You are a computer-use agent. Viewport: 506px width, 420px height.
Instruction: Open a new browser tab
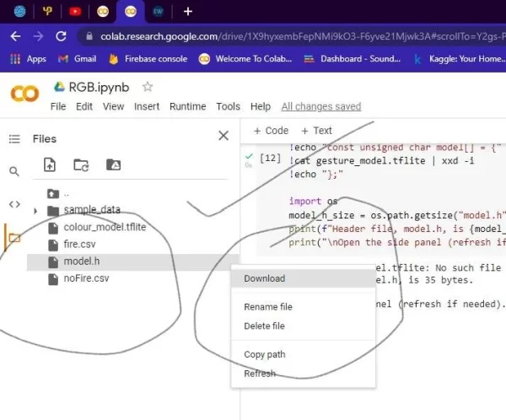[x=188, y=12]
